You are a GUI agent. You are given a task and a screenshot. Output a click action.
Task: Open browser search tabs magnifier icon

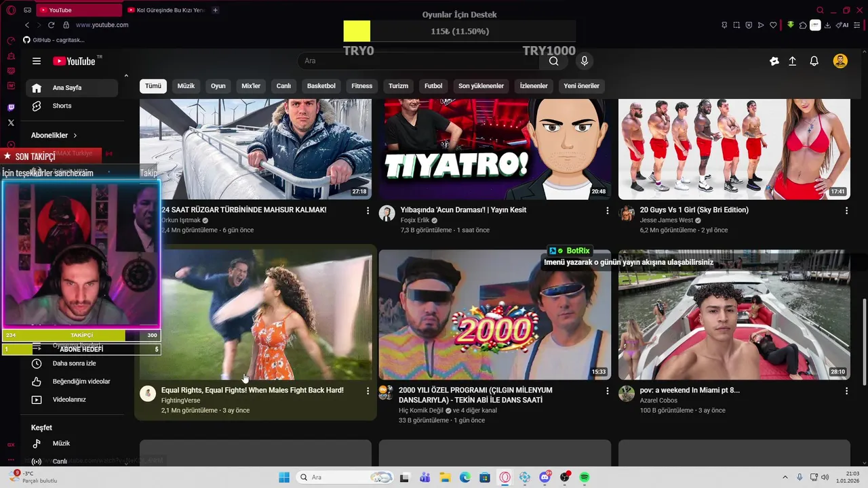point(820,10)
